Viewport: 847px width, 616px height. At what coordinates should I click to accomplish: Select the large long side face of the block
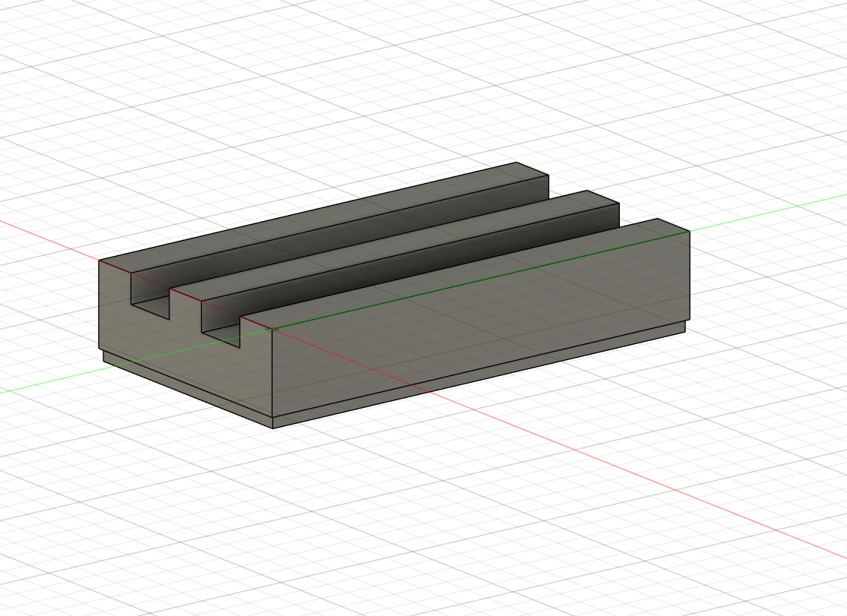coord(481,324)
